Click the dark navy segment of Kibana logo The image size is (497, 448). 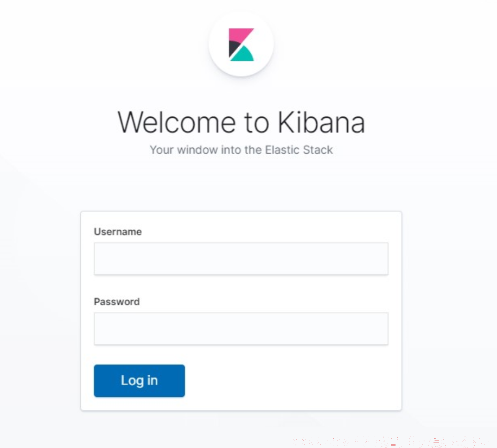point(233,48)
